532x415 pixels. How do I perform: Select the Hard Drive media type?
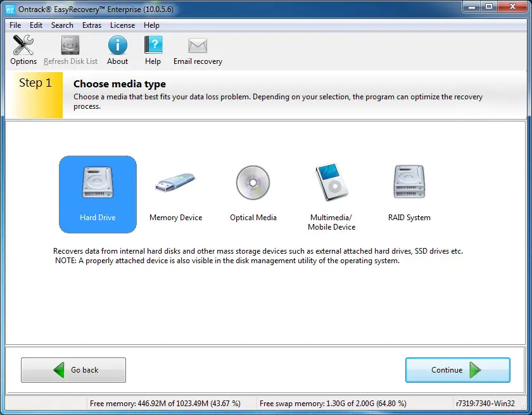pos(98,194)
